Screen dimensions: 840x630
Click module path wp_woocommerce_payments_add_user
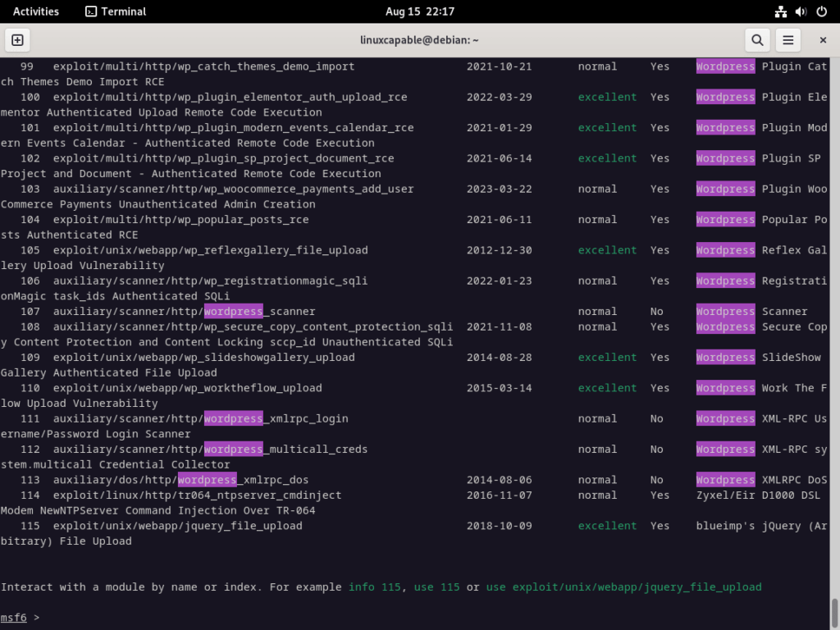coord(233,189)
